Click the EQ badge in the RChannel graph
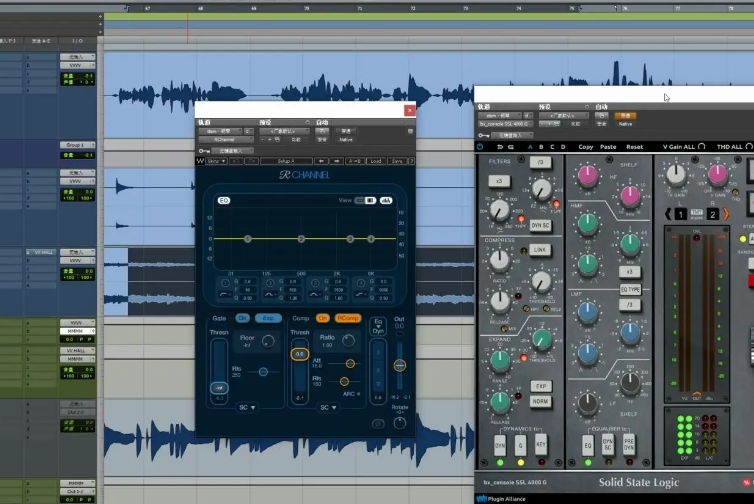The image size is (754, 504). point(224,201)
